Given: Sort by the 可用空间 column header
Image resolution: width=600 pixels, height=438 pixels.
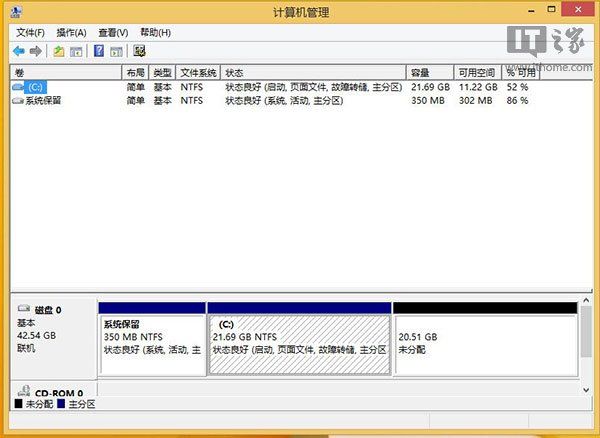Looking at the screenshot, I should (476, 73).
